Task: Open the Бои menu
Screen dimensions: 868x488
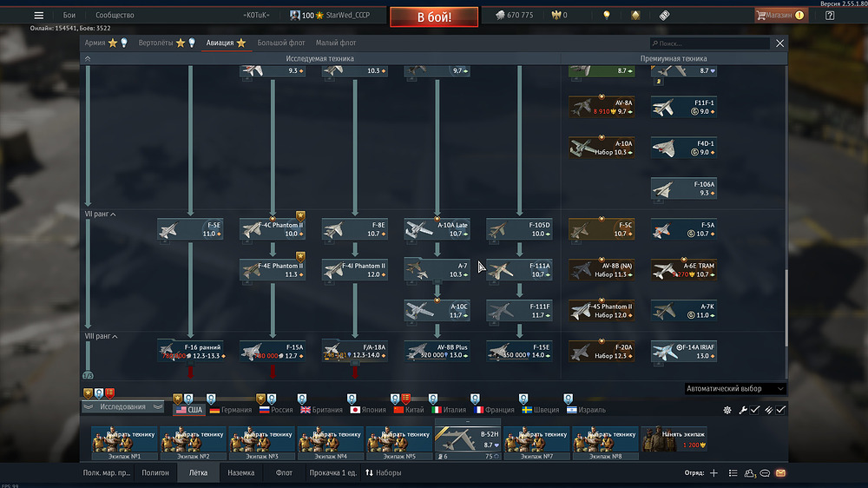Action: pyautogui.click(x=69, y=16)
